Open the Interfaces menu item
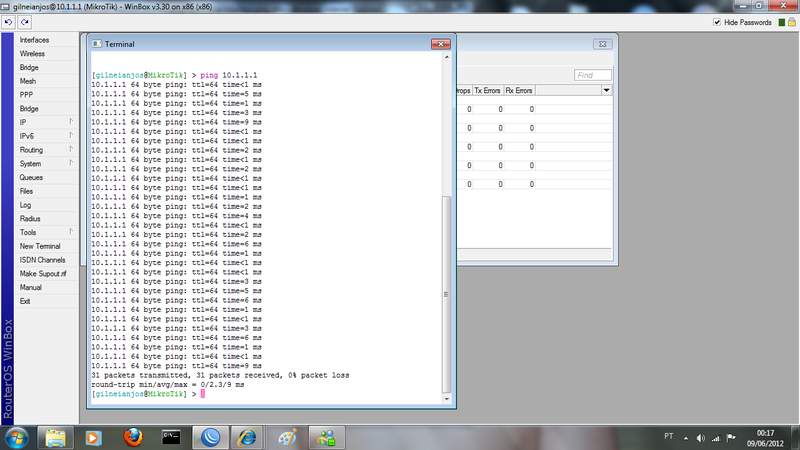 point(34,40)
